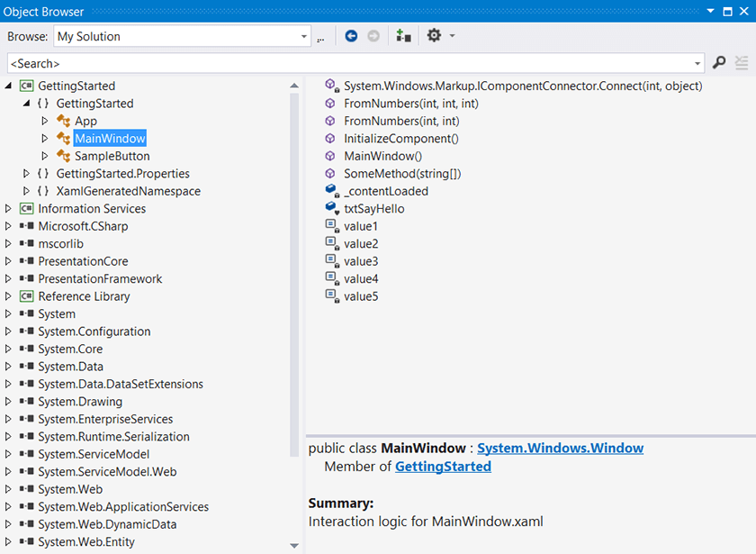Screen dimensions: 756x554
Task: Open the System.Windows.Window link
Action: [x=560, y=448]
